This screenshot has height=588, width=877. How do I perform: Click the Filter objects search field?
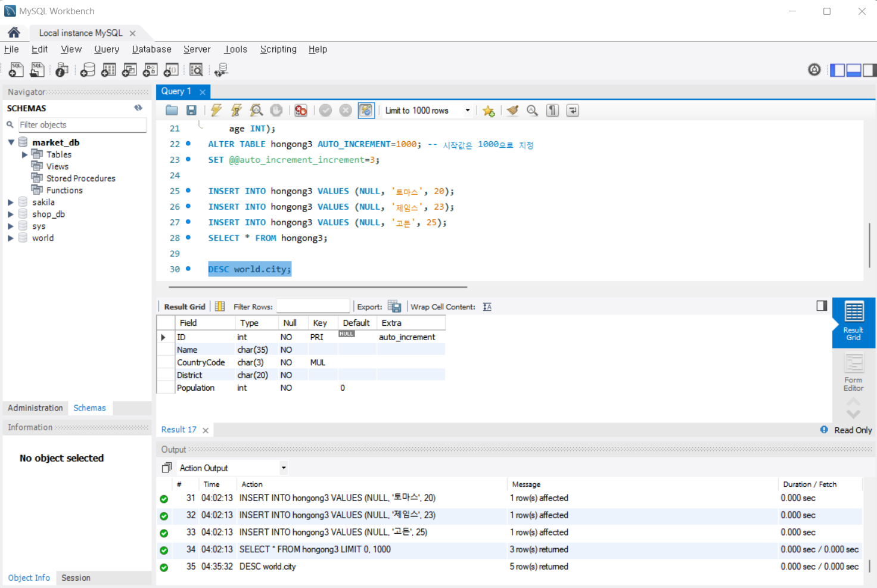[x=82, y=125]
